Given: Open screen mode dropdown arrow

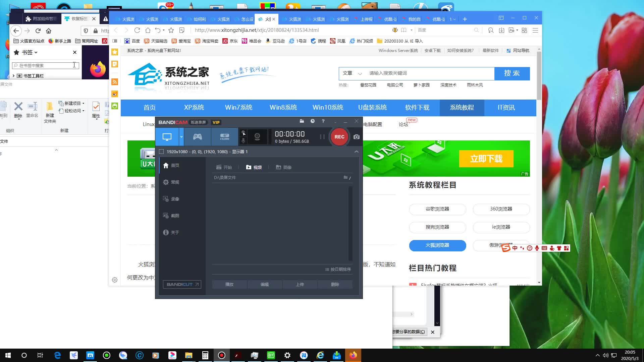Looking at the screenshot, I should pos(181,137).
